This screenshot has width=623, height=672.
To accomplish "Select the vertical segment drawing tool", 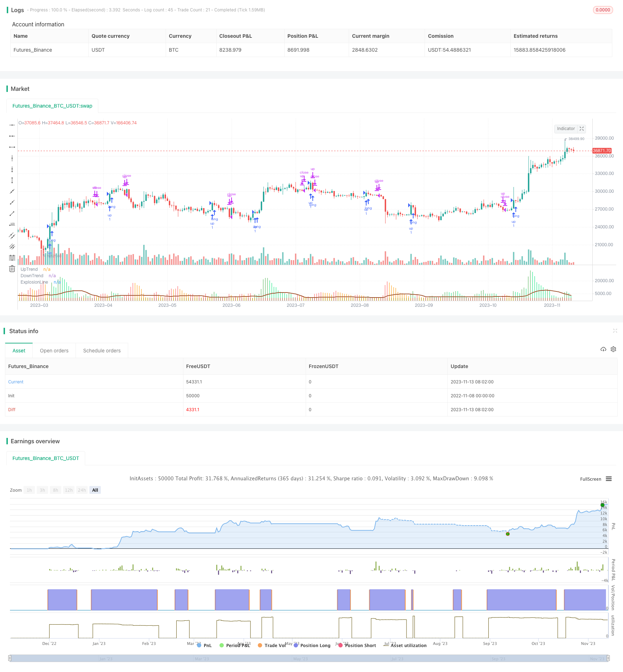I will pos(12,180).
